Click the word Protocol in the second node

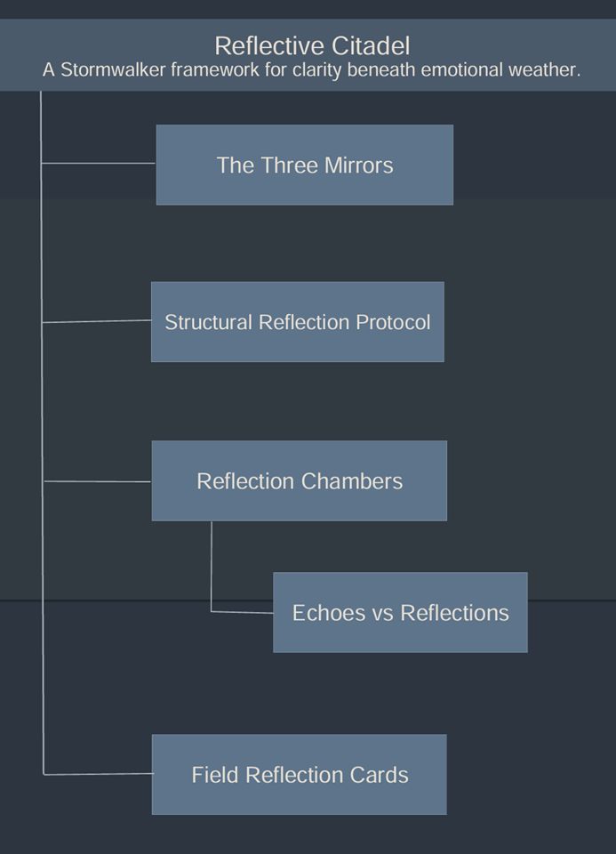(x=392, y=322)
